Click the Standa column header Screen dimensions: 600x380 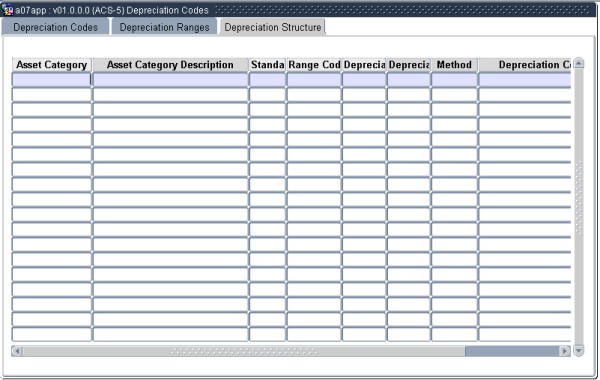pyautogui.click(x=267, y=65)
